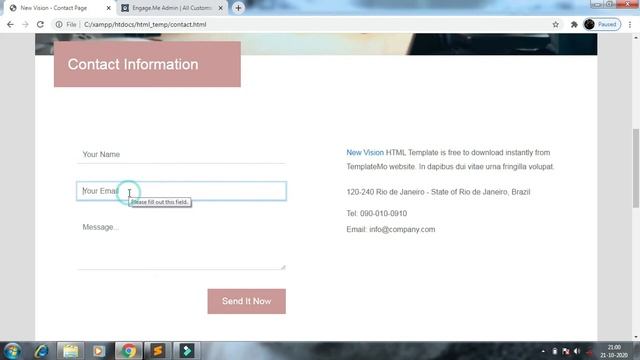
Task: Click the network flag tray icon
Action: click(566, 351)
